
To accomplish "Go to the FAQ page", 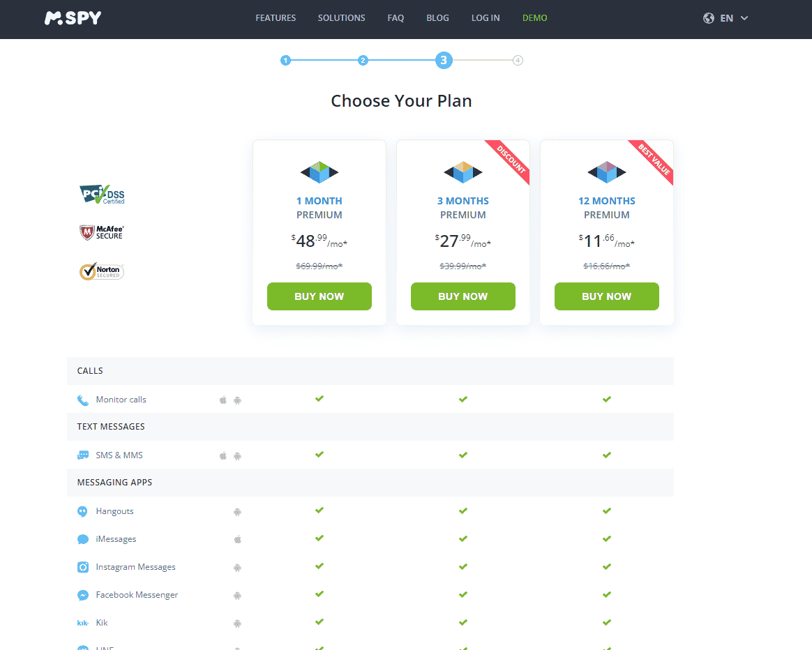I will tap(396, 18).
